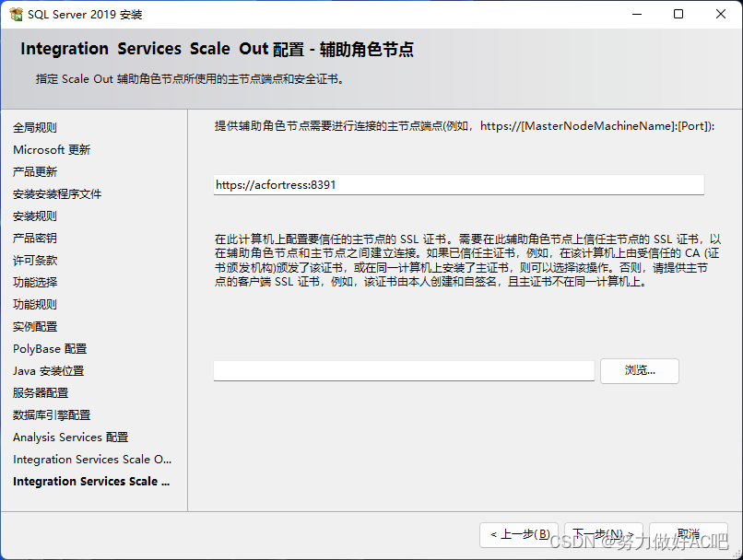This screenshot has height=560, width=743.
Task: Select 数据库引擎配置 step in sidebar
Action: [52, 415]
